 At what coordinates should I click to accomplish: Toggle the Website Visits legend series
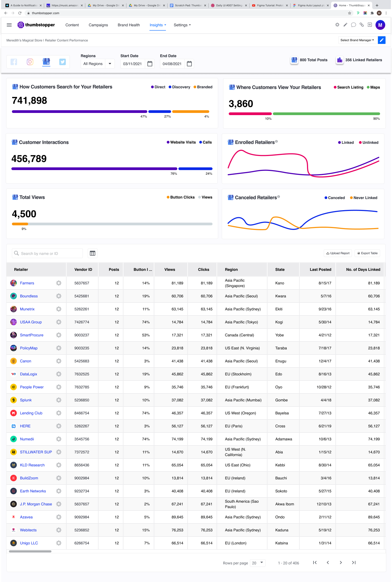coord(181,142)
